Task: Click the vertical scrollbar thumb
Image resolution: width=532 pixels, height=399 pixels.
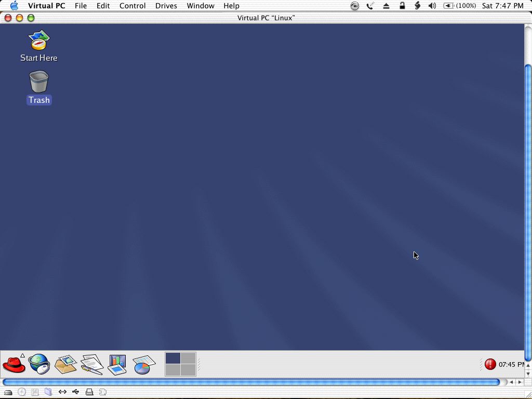Action: [x=528, y=212]
